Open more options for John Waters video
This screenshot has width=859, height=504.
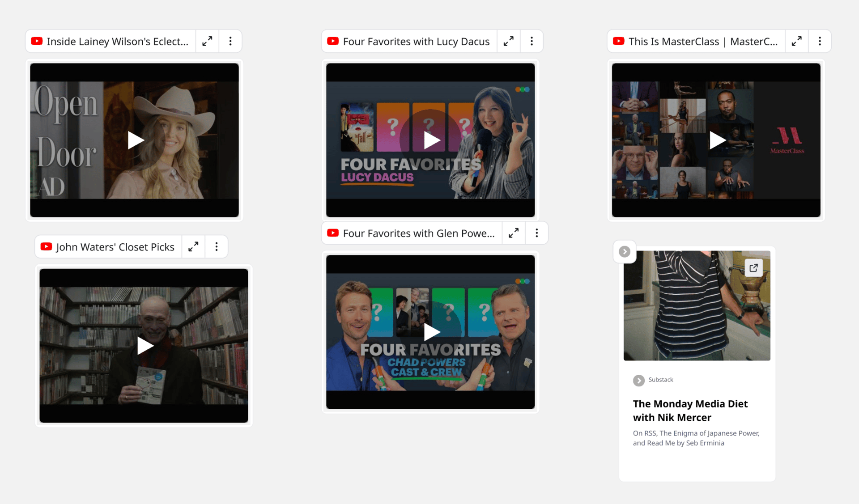pyautogui.click(x=217, y=247)
